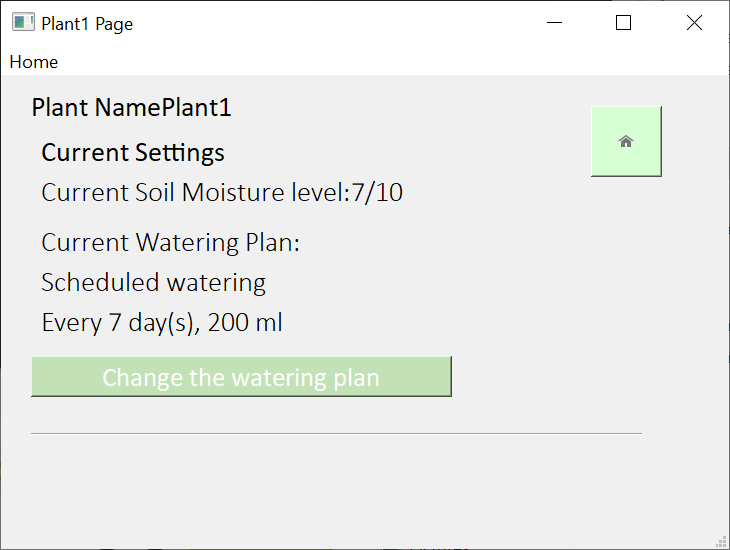Screen dimensions: 730x550
Task: Click the app icon in the title bar
Action: click(23, 23)
